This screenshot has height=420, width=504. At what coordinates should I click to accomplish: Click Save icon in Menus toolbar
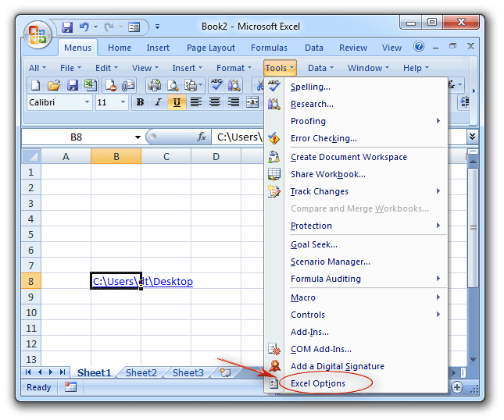pyautogui.click(x=73, y=85)
